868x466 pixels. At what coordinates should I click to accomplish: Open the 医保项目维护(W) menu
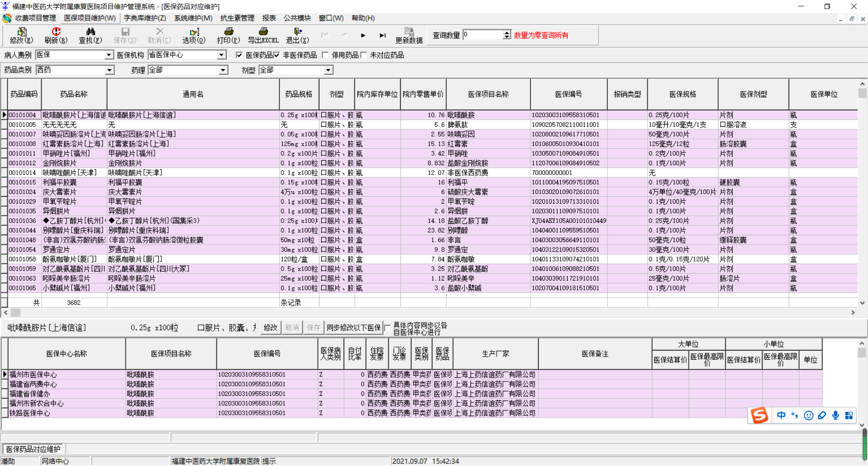[x=90, y=18]
